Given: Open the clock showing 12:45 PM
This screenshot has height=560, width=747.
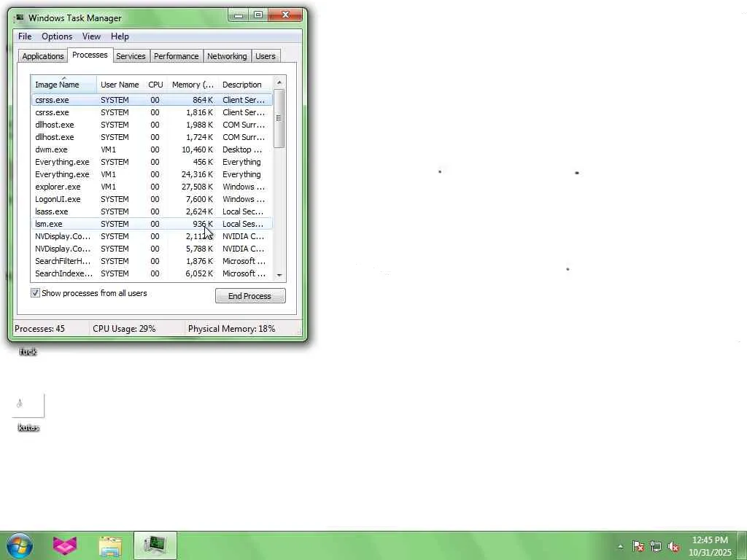Looking at the screenshot, I should 710,546.
